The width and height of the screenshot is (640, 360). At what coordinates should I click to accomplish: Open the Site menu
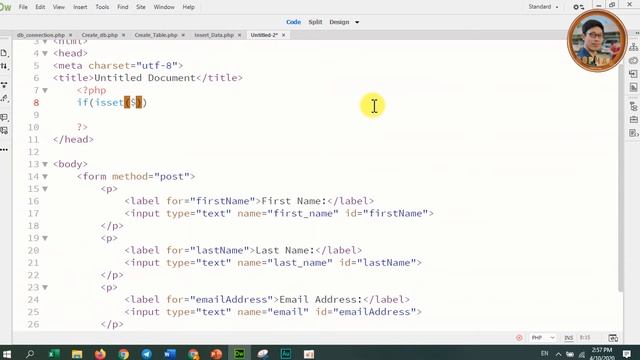click(x=141, y=7)
